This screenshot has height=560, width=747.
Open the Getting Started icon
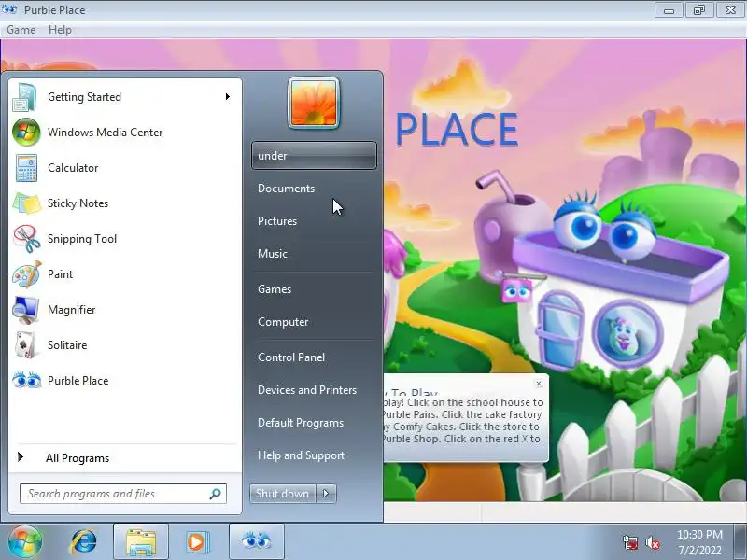[25, 97]
